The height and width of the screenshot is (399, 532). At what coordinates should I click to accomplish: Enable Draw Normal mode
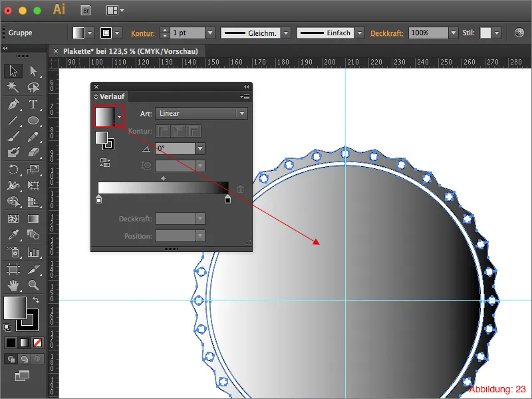pos(11,358)
